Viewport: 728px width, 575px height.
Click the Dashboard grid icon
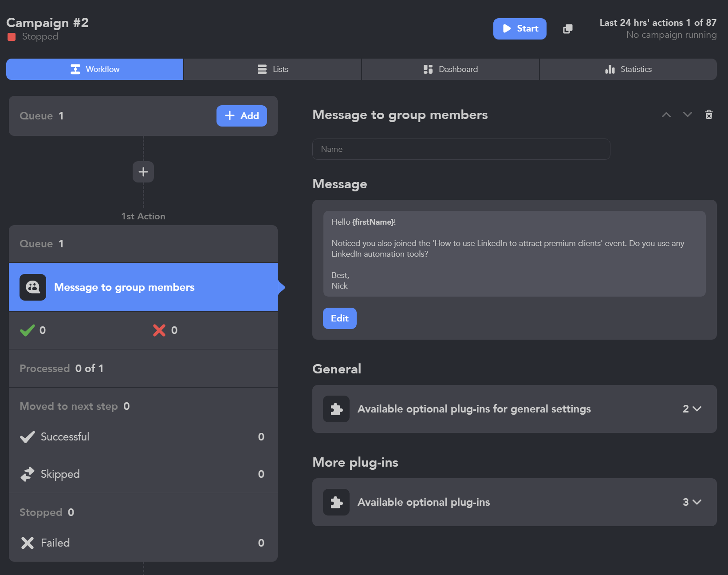click(428, 69)
